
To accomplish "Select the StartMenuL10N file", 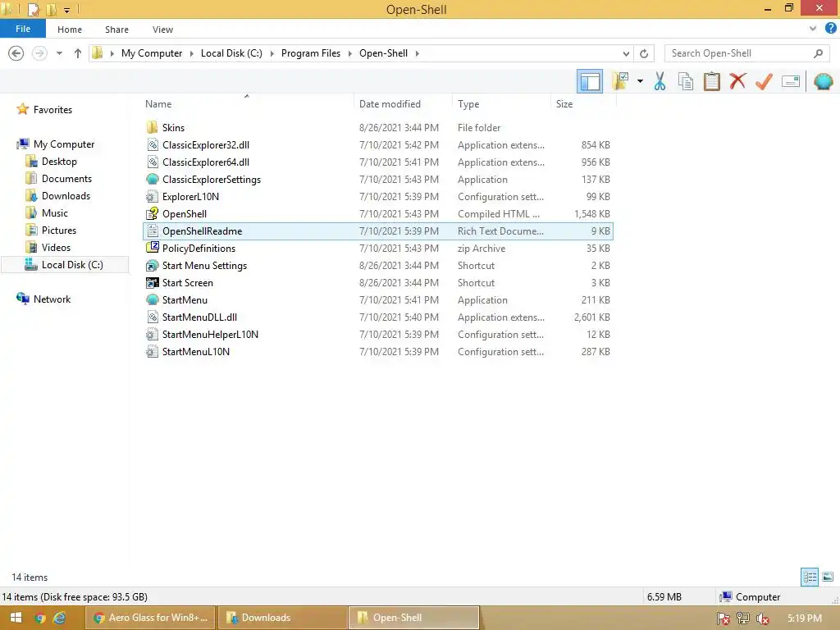I will tap(377, 351).
